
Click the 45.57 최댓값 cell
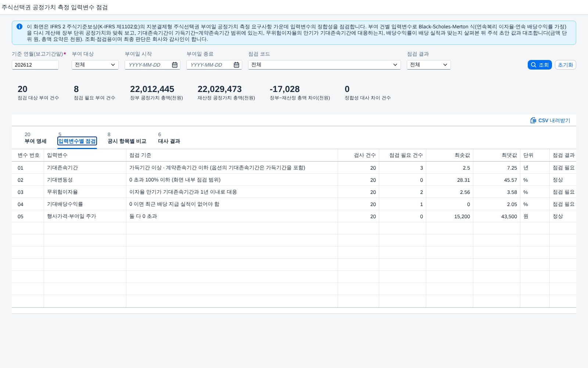pyautogui.click(x=497, y=180)
